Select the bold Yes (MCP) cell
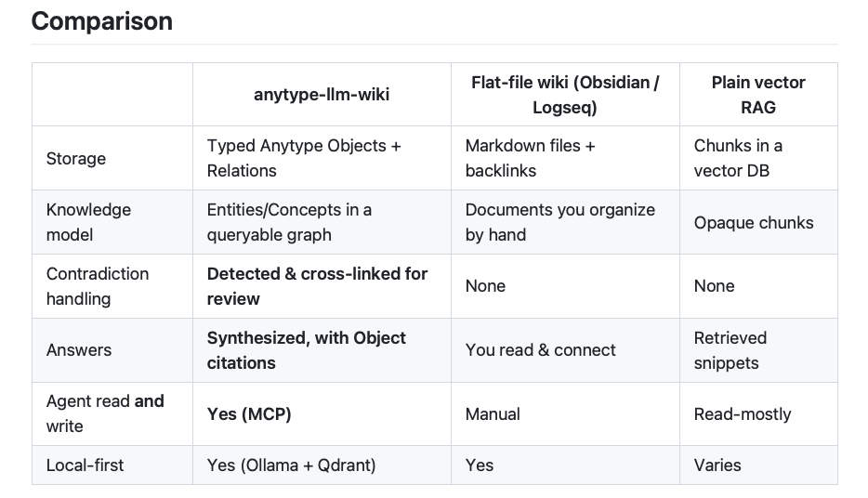 [249, 413]
